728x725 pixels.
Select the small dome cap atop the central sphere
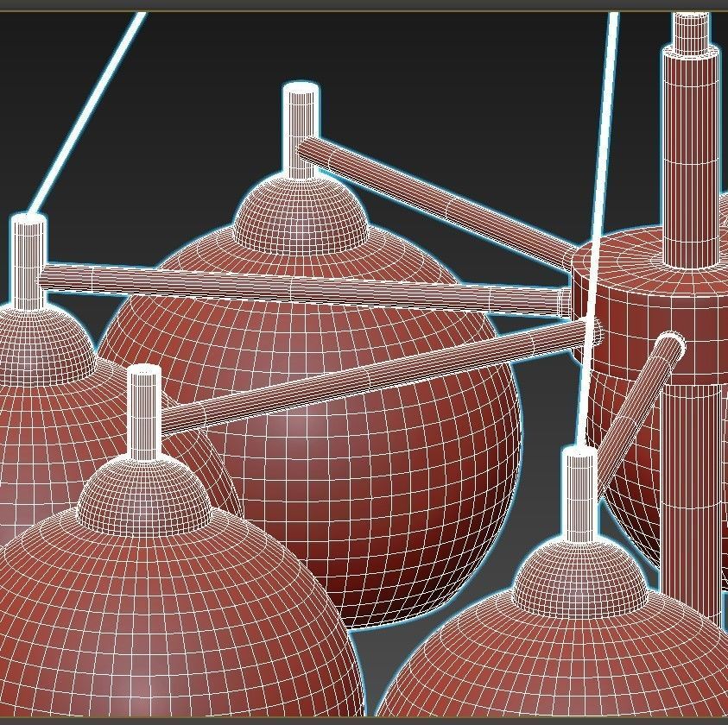click(x=301, y=213)
